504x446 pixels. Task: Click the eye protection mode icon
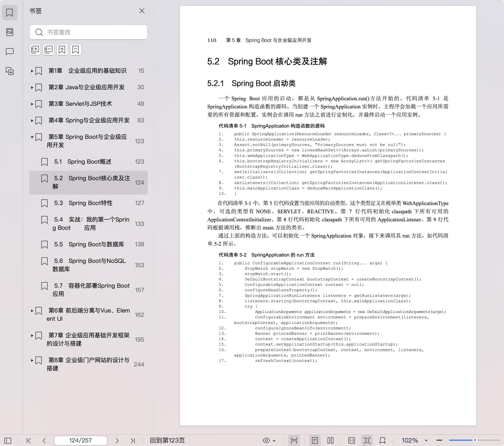266,441
